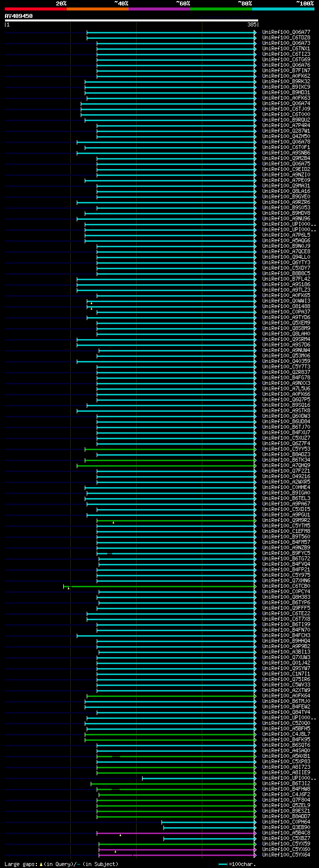
Task: Click the UniRef100_C5YY53 entry
Action: tap(286, 449)
